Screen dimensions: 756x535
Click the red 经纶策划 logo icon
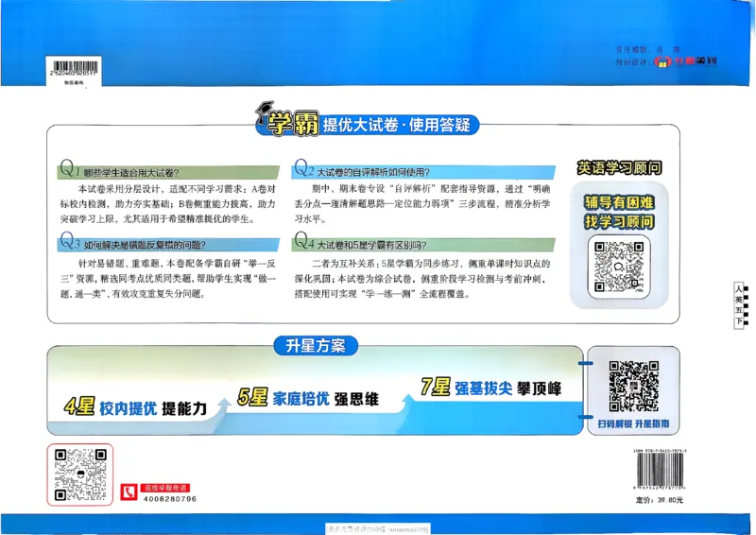click(663, 61)
